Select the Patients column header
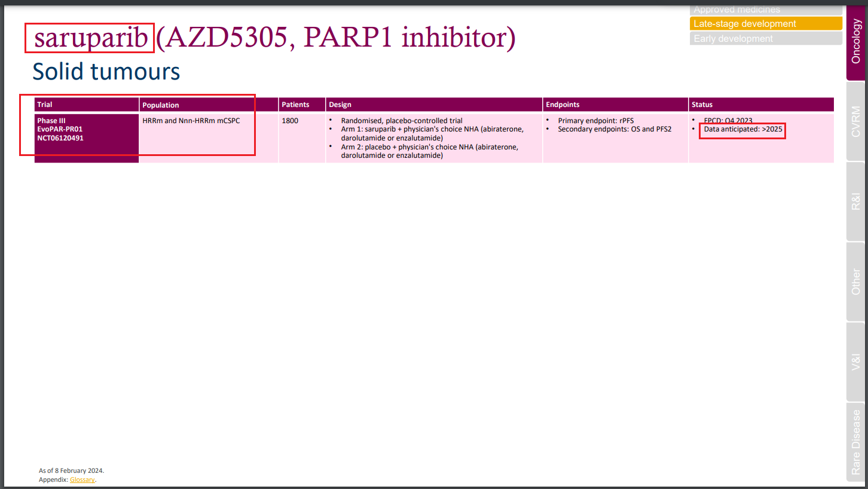Viewport: 868px width, 489px height. point(295,104)
